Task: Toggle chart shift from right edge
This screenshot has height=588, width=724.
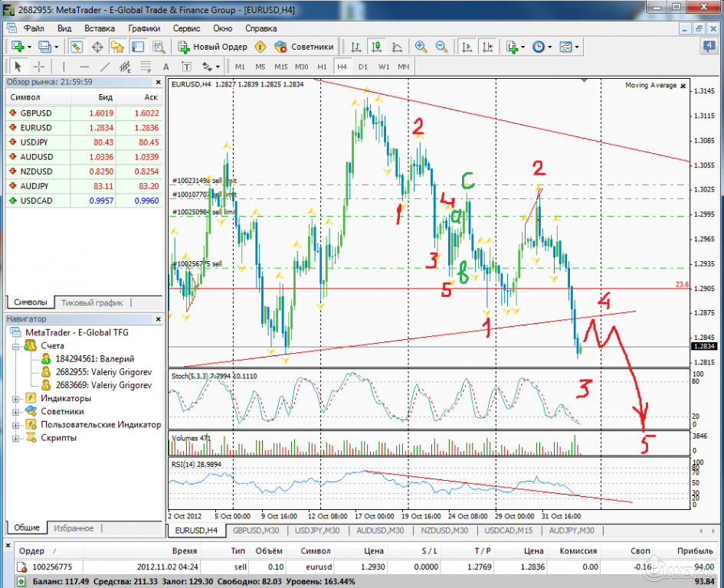Action: pos(487,47)
